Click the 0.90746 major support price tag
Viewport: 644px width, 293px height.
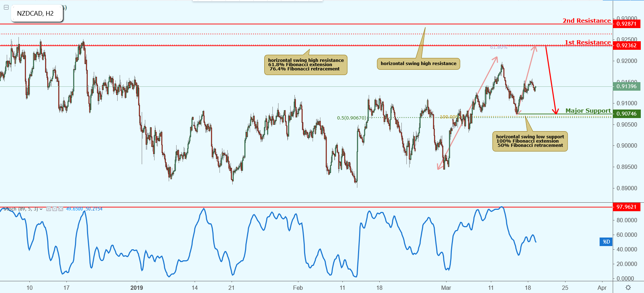coord(627,114)
